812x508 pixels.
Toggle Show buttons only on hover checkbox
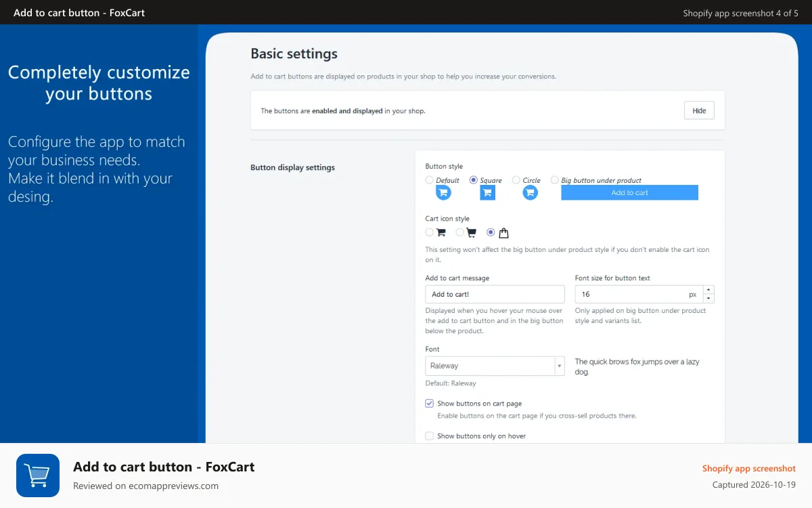(x=429, y=436)
